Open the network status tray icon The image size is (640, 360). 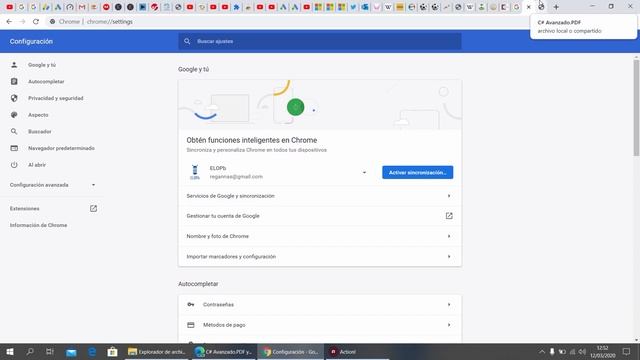tap(572, 351)
